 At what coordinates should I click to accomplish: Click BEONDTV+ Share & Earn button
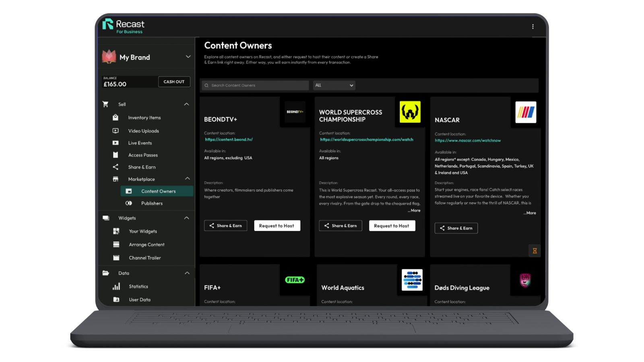pyautogui.click(x=225, y=226)
